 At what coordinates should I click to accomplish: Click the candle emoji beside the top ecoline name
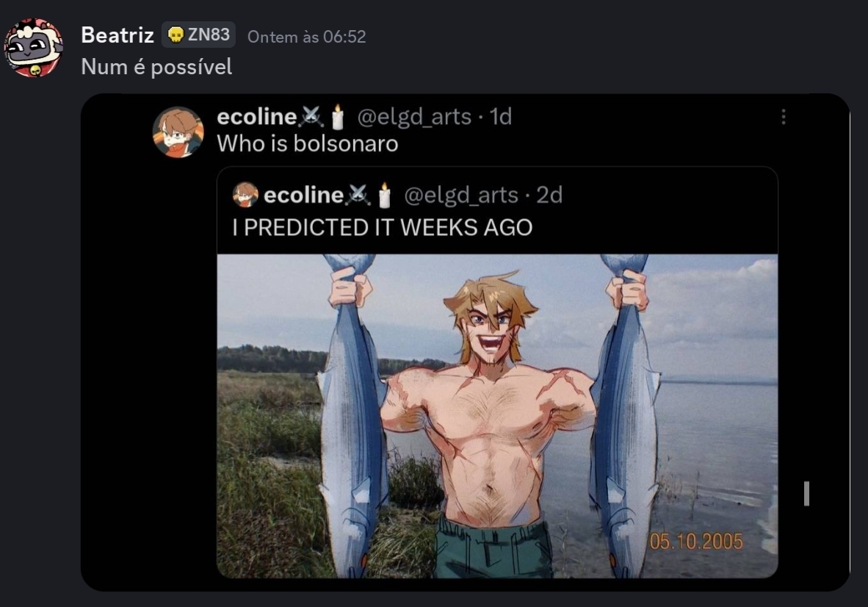click(x=337, y=116)
